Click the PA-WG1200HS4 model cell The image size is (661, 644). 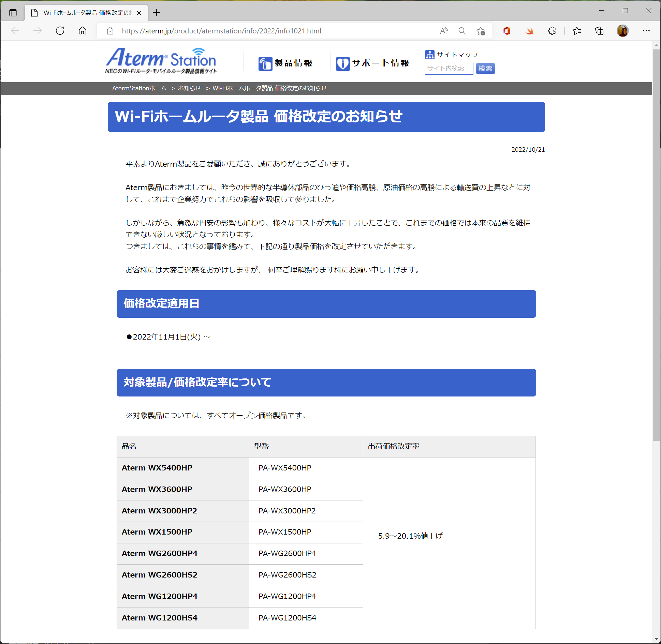[306, 618]
